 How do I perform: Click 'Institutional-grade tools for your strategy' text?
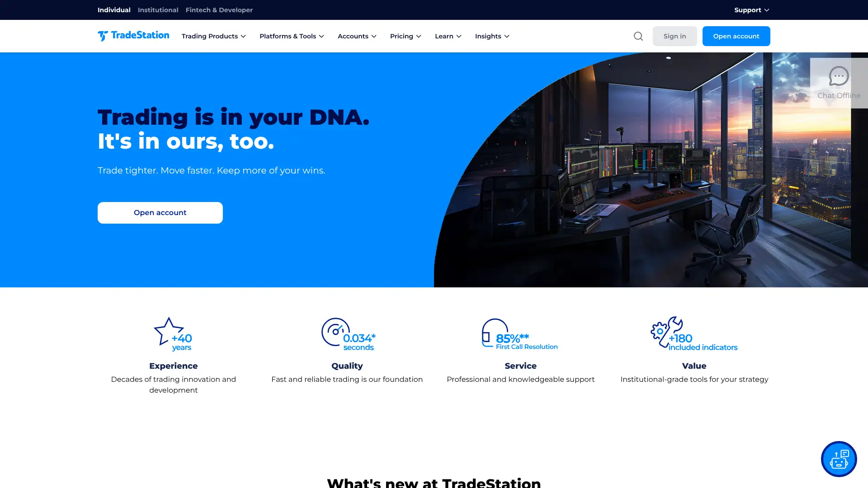coord(694,380)
